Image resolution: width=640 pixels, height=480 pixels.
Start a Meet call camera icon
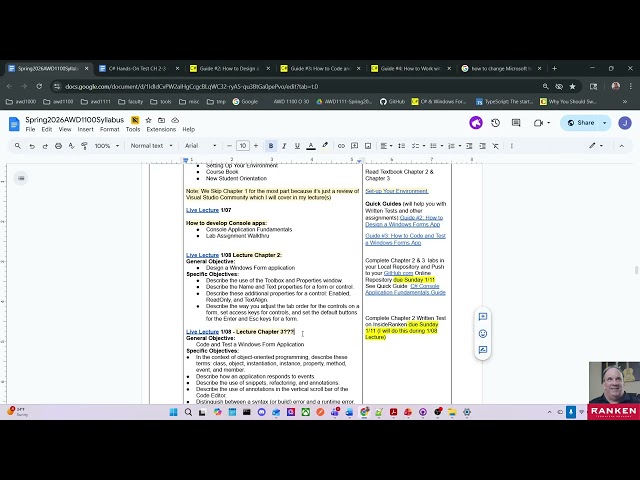538,123
